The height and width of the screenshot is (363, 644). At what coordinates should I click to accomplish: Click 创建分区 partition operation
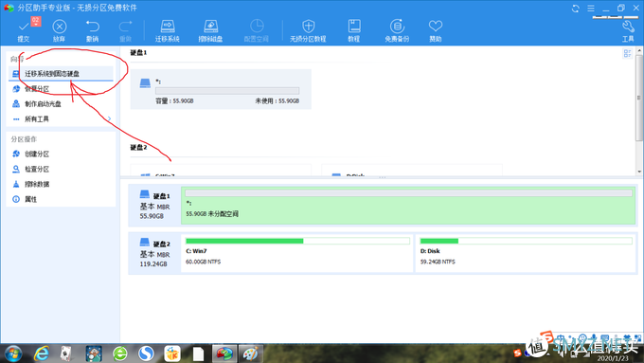[61, 154]
